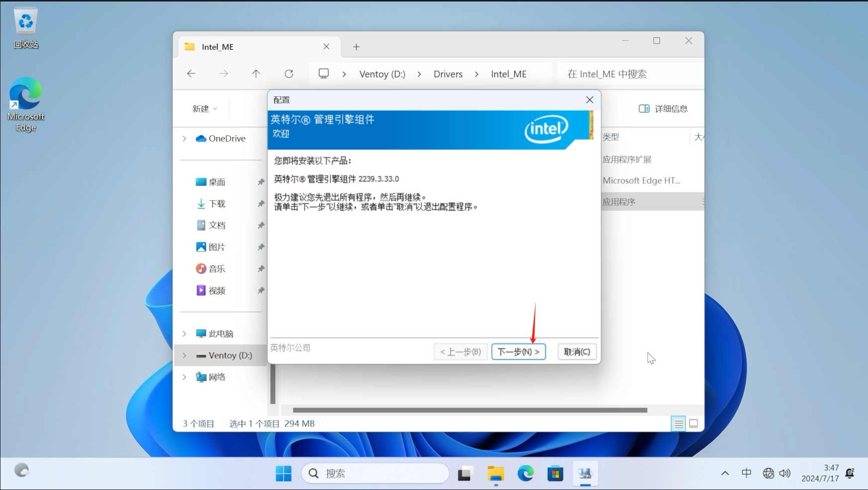
Task: Click the This PC monitor icon in address bar
Action: coord(324,74)
